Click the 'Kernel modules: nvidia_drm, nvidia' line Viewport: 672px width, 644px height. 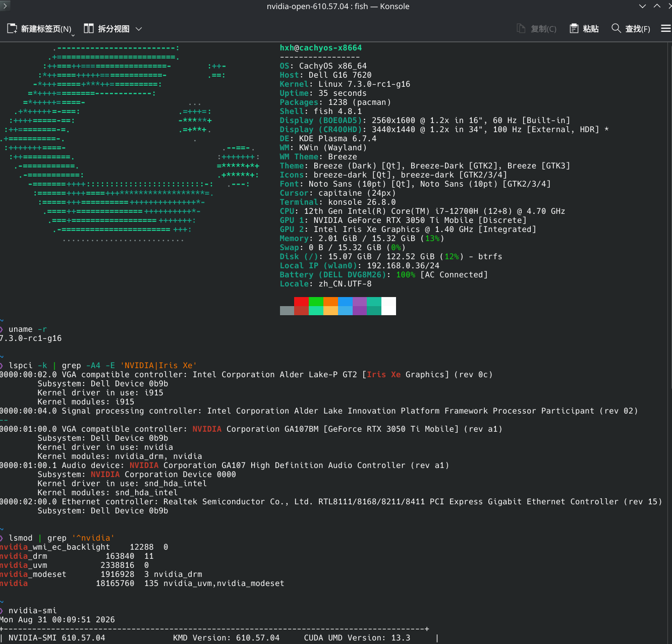point(120,456)
